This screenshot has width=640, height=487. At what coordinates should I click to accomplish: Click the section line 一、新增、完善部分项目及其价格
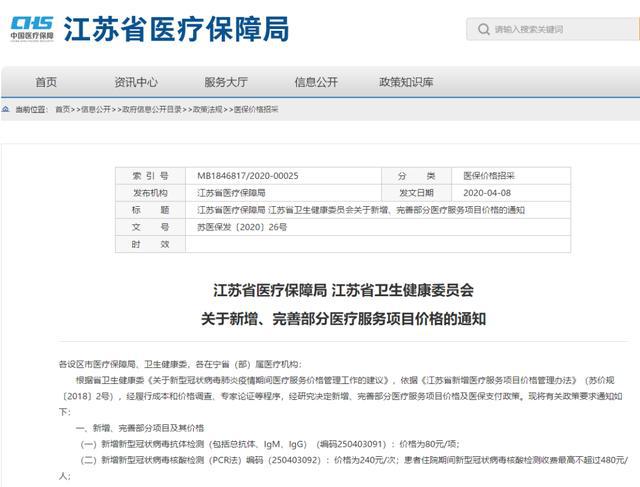(x=140, y=428)
